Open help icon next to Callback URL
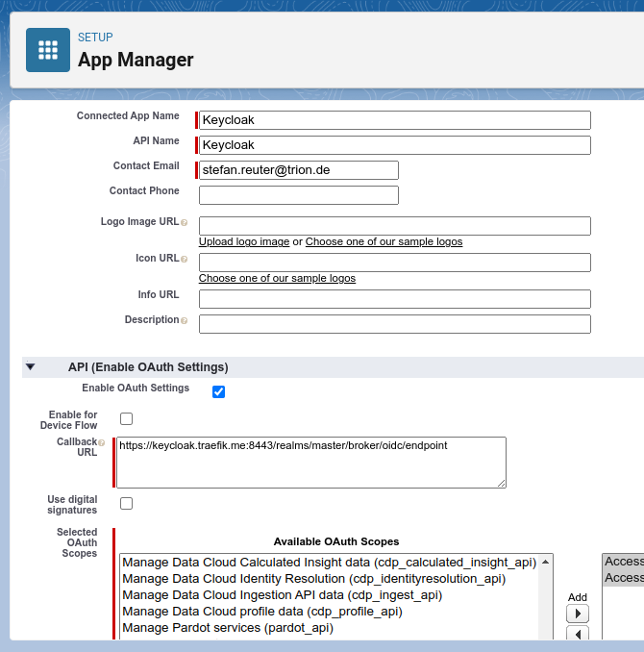 (102, 443)
